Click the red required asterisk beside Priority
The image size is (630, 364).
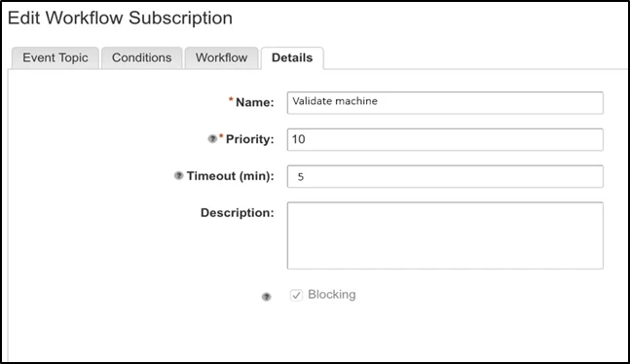pos(221,136)
